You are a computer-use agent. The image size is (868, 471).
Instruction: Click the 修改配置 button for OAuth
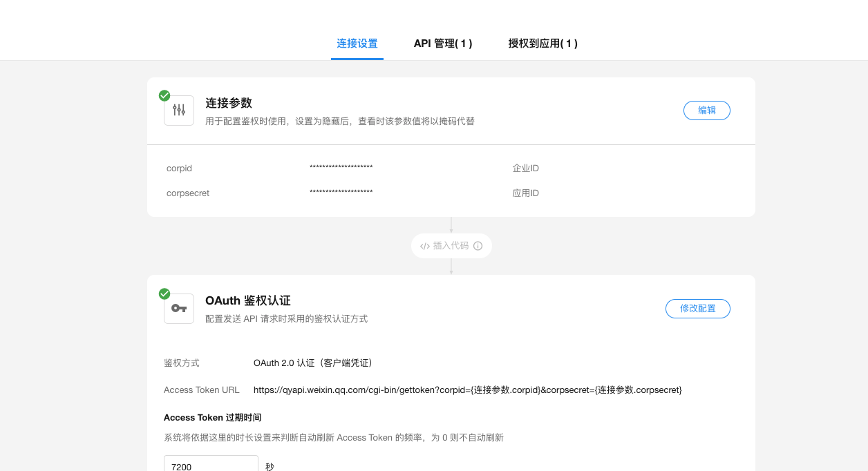pos(698,309)
